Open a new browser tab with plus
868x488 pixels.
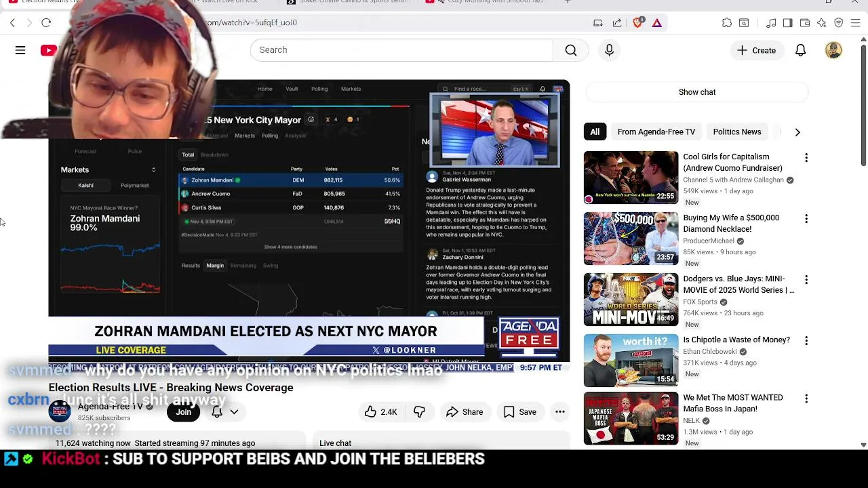point(568,2)
